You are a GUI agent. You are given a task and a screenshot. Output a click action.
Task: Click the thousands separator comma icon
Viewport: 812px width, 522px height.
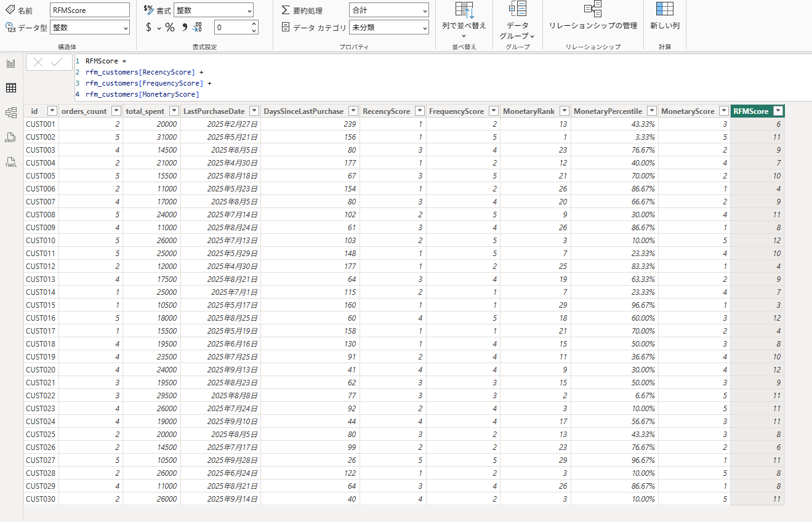coord(183,28)
